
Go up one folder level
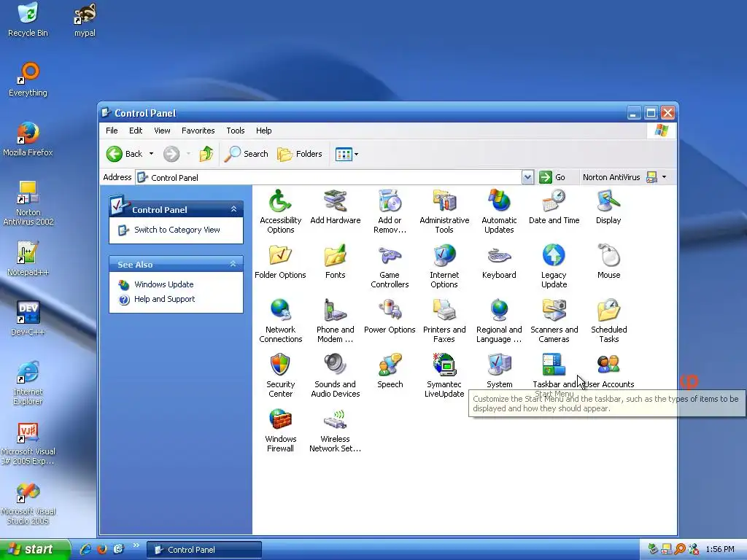click(206, 154)
